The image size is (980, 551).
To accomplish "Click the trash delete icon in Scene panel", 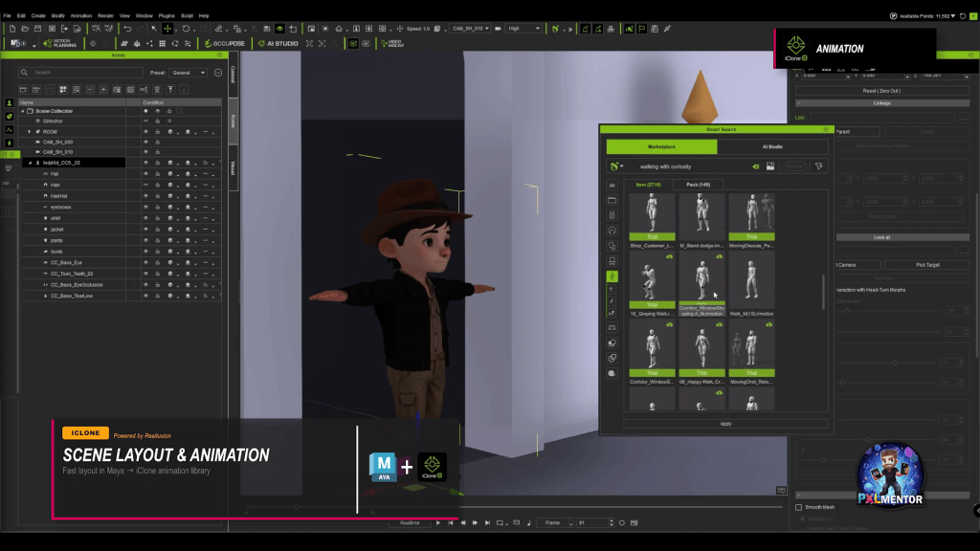I will pyautogui.click(x=157, y=89).
